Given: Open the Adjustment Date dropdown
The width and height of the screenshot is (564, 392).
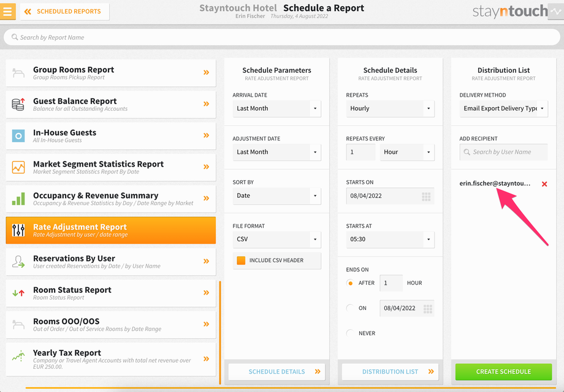Looking at the screenshot, I should coord(276,152).
